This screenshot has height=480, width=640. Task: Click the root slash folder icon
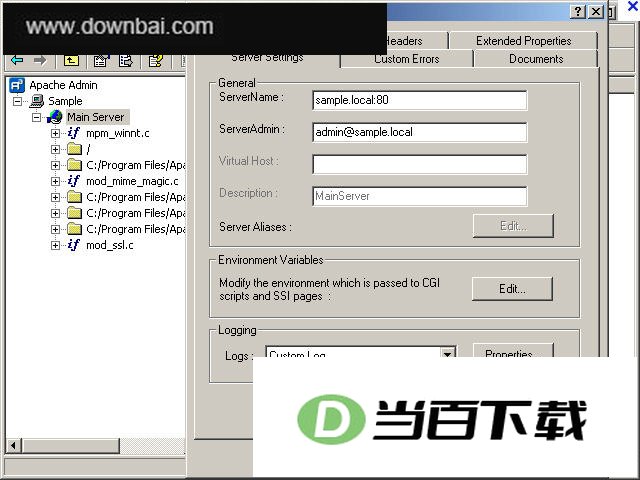click(74, 149)
